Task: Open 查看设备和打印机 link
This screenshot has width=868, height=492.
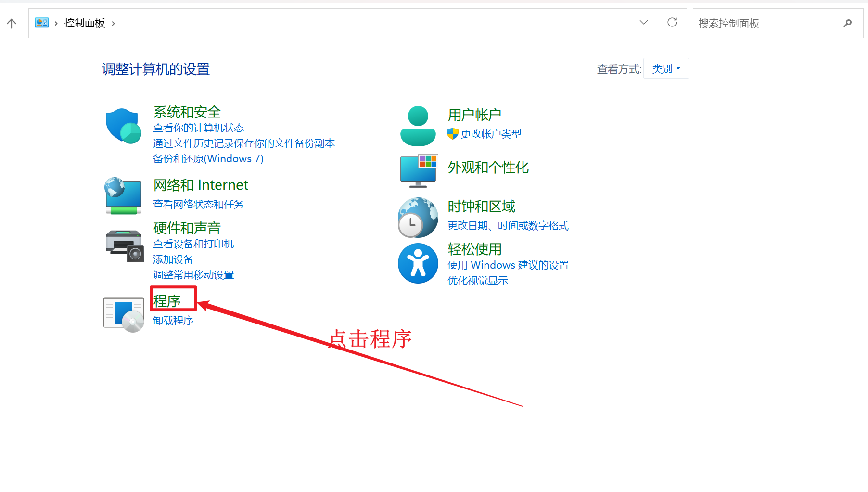Action: click(193, 244)
